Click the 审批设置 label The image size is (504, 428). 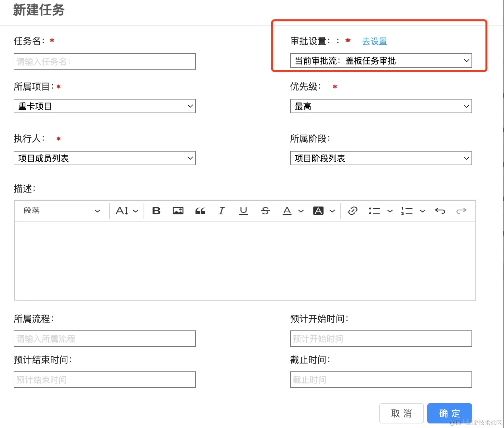tap(310, 41)
